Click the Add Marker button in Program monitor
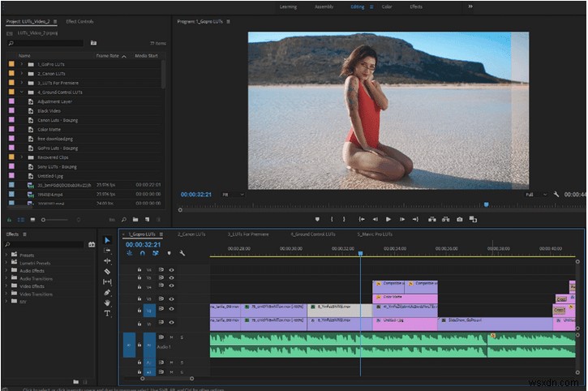The height and width of the screenshot is (391, 588). (317, 219)
